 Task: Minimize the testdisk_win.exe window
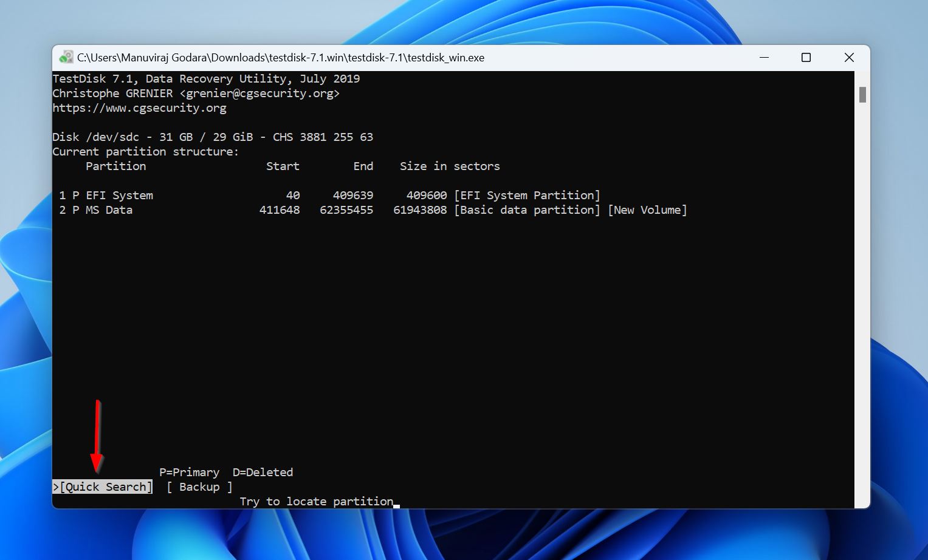click(764, 58)
